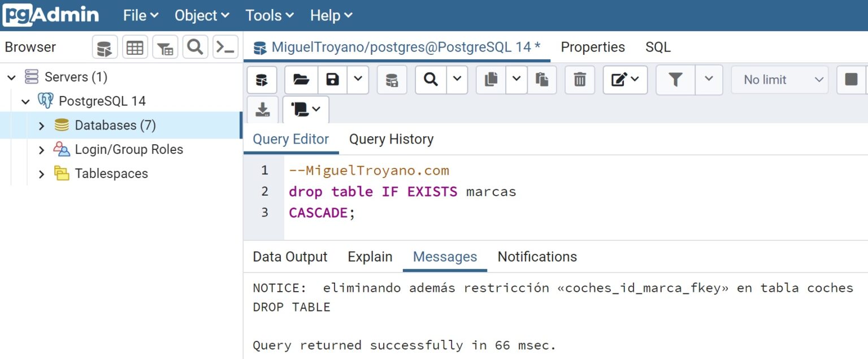Image resolution: width=868 pixels, height=359 pixels.
Task: Click the Save Data Changes icon
Action: point(392,80)
